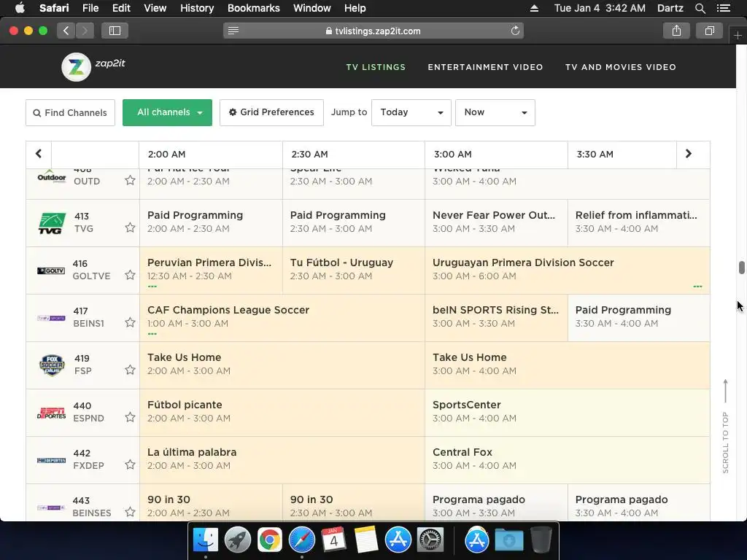Favorite the GOLTVE channel star
747x560 pixels.
click(130, 275)
